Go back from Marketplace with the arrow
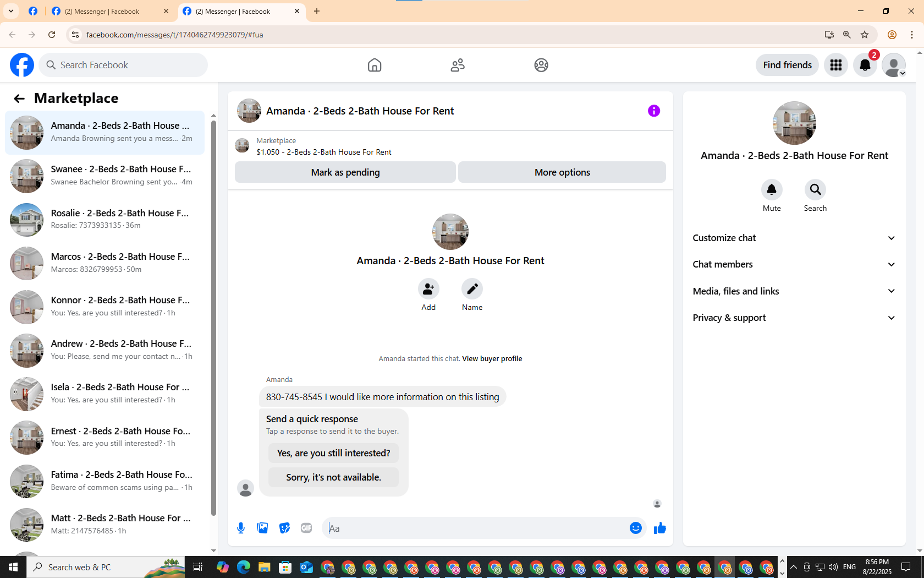 19,99
